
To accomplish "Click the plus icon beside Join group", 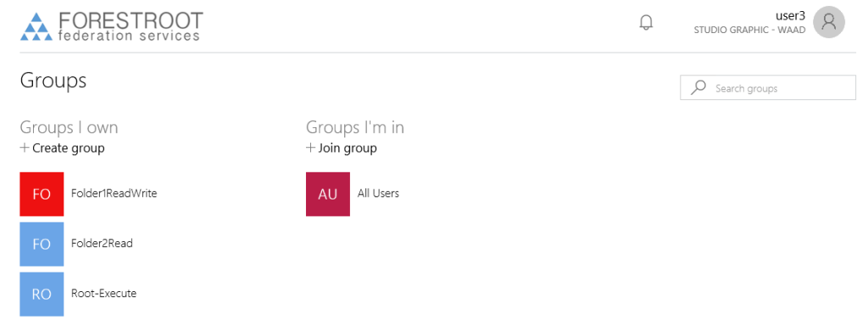I will click(x=310, y=148).
